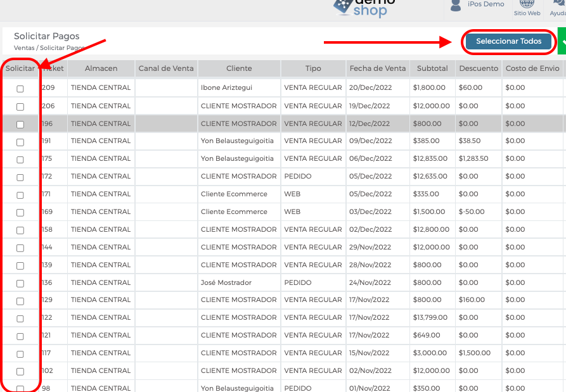Click the Subtotal column header

(432, 68)
